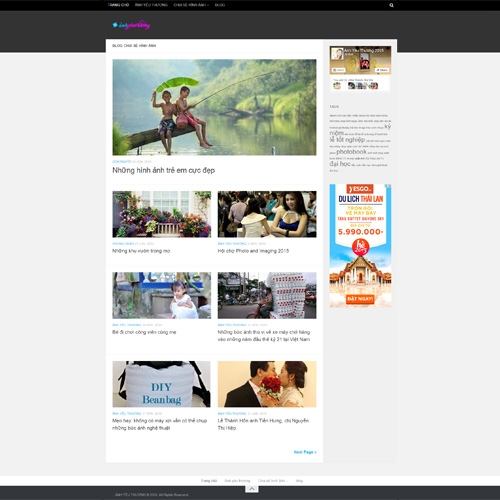
Task: Click Share button in Facebook widget
Action: [x=382, y=70]
